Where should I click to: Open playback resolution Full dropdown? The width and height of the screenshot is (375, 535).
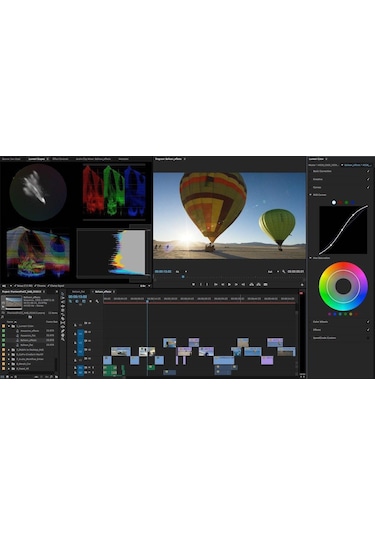pyautogui.click(x=273, y=272)
